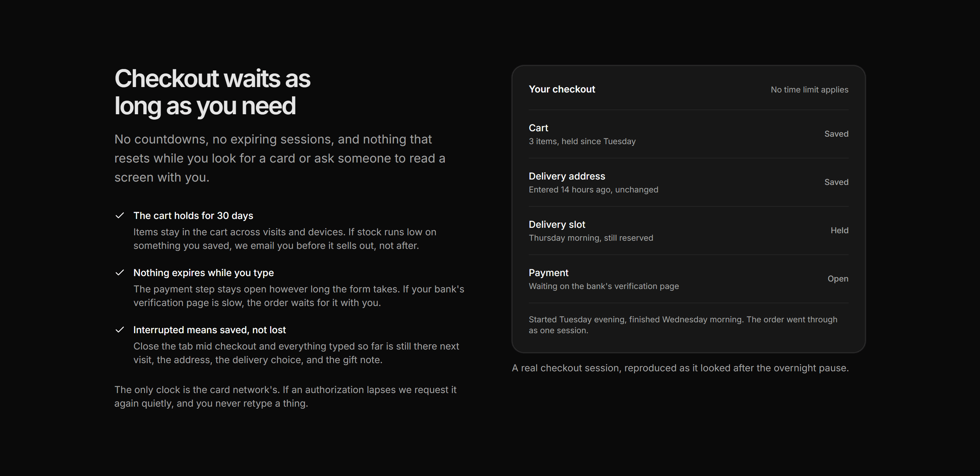
Task: Click the checkmark next to Nothing expires while you type
Action: tap(119, 273)
